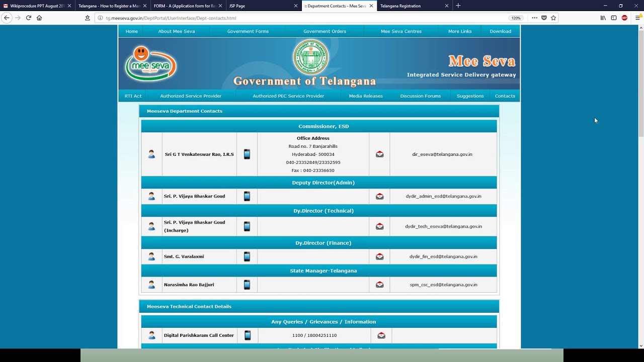644x362 pixels.
Task: Click mail icon next to dir_eseva email
Action: (379, 154)
